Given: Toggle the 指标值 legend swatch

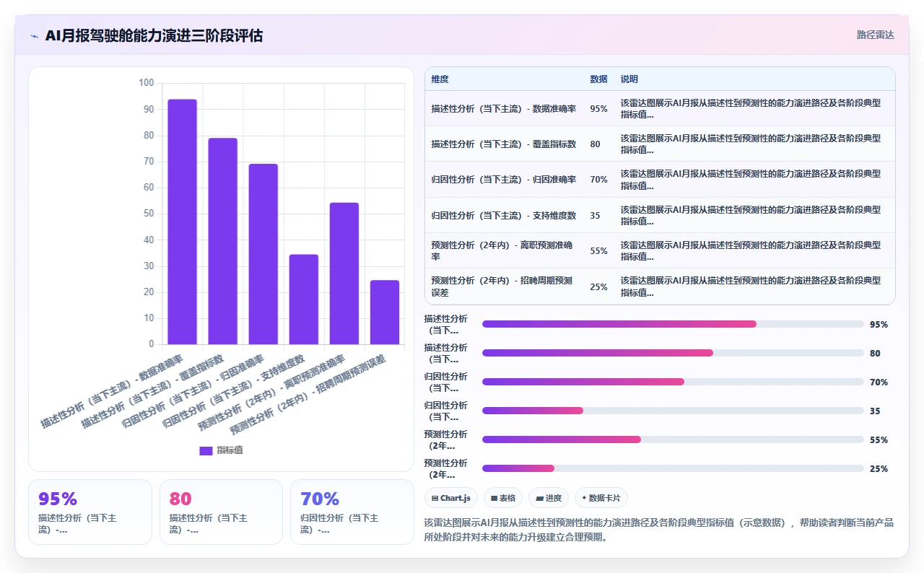Looking at the screenshot, I should tap(206, 450).
